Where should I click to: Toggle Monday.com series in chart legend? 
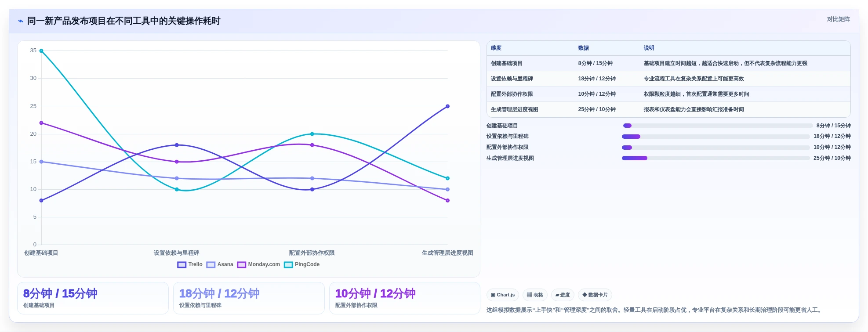point(258,264)
